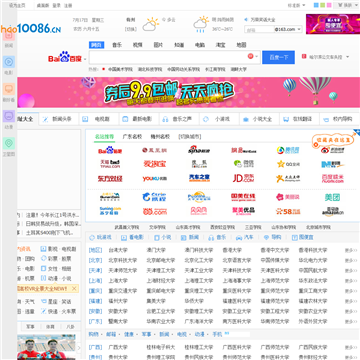Click the 新闻 icon in left sidebar
The image size is (360, 360).
9,36
